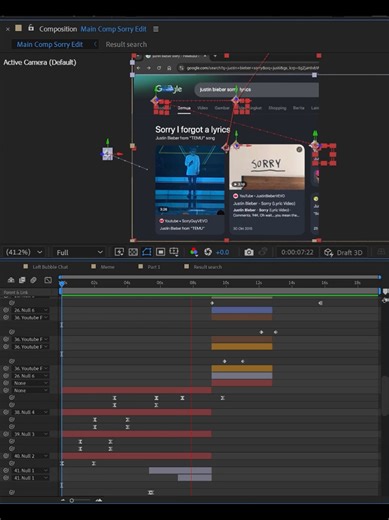Open the 38. Null 4 parent dropdown

(30, 412)
